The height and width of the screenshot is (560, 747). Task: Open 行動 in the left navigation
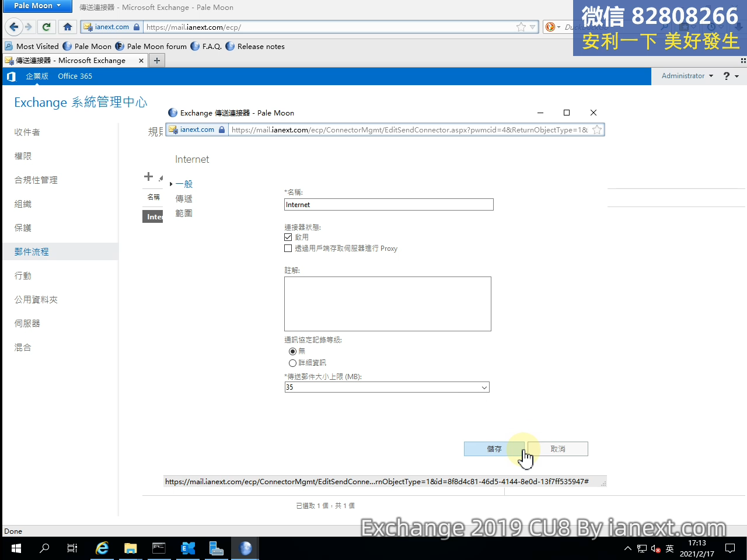click(23, 276)
